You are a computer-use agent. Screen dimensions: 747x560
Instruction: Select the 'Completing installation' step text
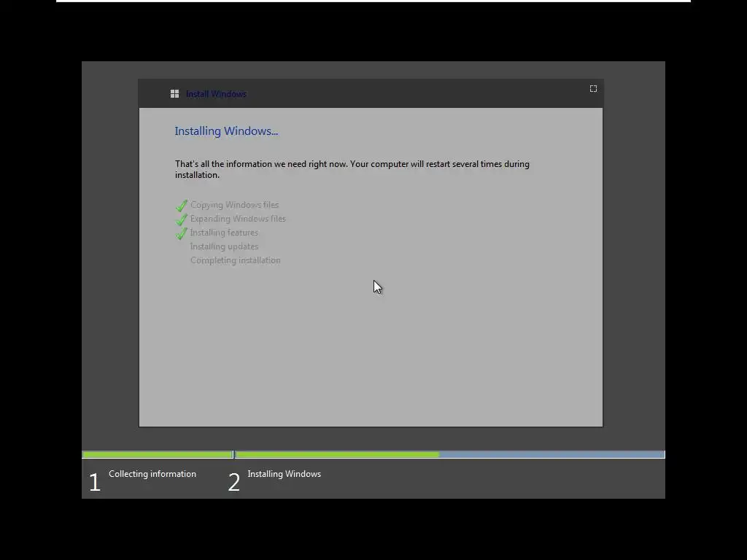click(236, 260)
